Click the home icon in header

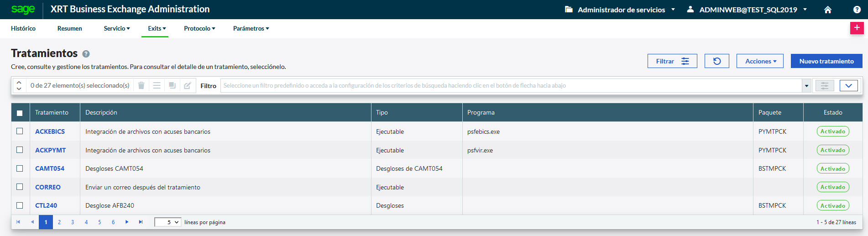click(x=827, y=10)
